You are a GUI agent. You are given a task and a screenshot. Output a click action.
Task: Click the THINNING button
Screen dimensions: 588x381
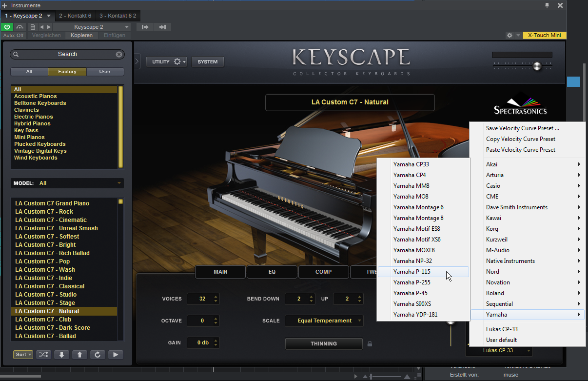pyautogui.click(x=324, y=343)
